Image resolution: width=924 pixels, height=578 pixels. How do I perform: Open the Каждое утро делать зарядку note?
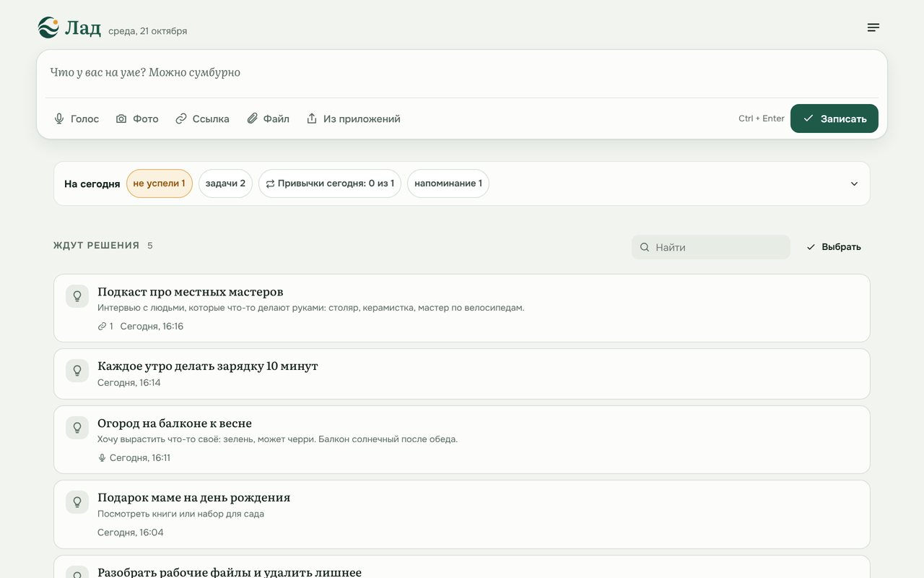point(462,374)
